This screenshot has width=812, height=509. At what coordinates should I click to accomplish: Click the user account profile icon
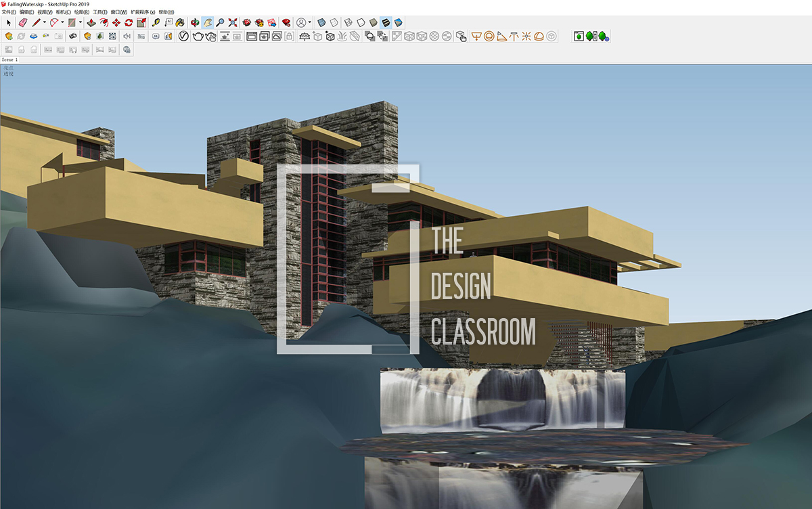pos(301,22)
